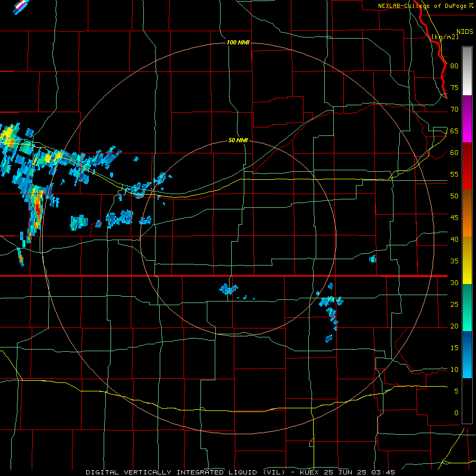Viewport: 476px width, 476px height.
Task: Pick the magenta segment of the color bar
Action: click(467, 132)
